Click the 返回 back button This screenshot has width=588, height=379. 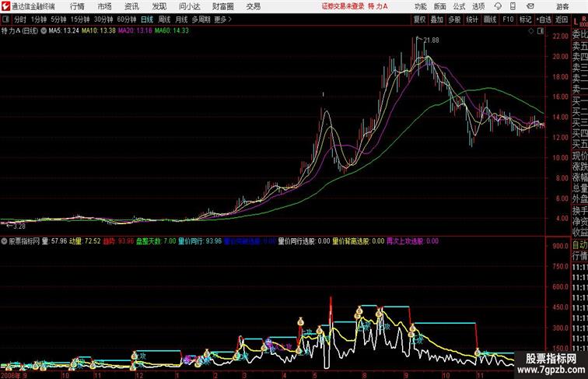click(562, 19)
